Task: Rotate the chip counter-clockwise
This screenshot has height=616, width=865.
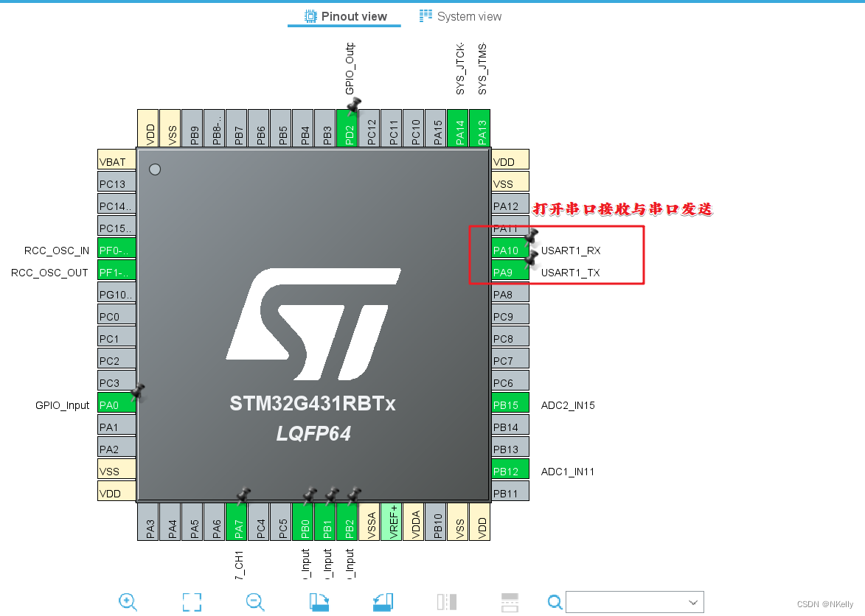Action: tap(383, 602)
